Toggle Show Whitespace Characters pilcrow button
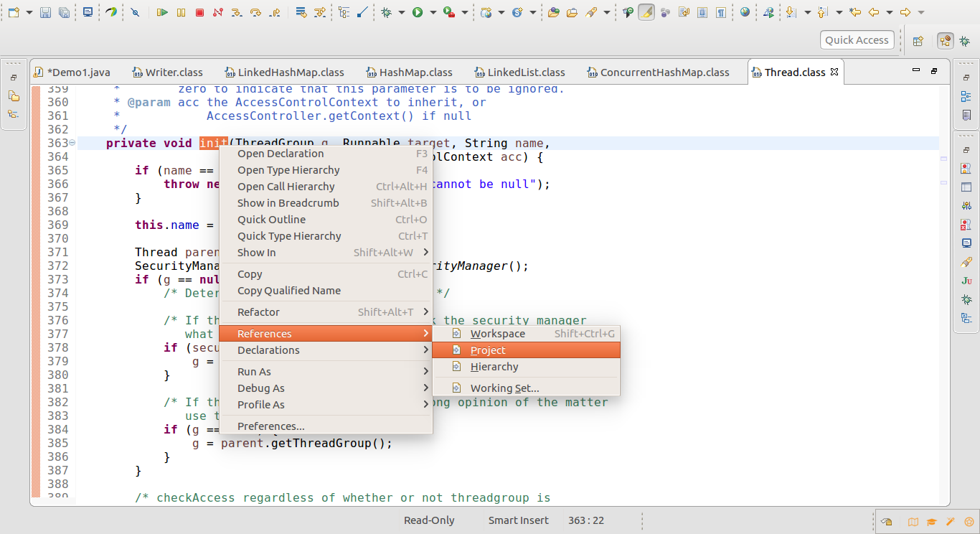Viewport: 980px width, 534px height. [x=720, y=12]
